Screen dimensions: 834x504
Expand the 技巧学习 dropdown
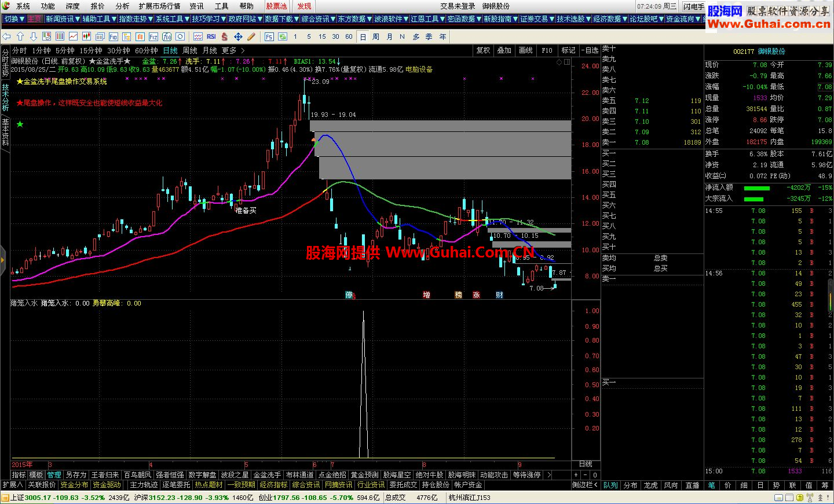pyautogui.click(x=209, y=19)
